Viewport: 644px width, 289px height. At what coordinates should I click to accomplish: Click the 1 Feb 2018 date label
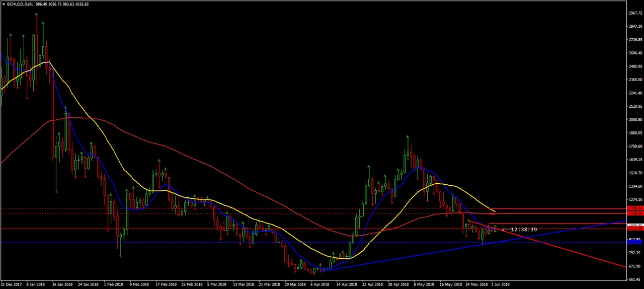click(113, 284)
